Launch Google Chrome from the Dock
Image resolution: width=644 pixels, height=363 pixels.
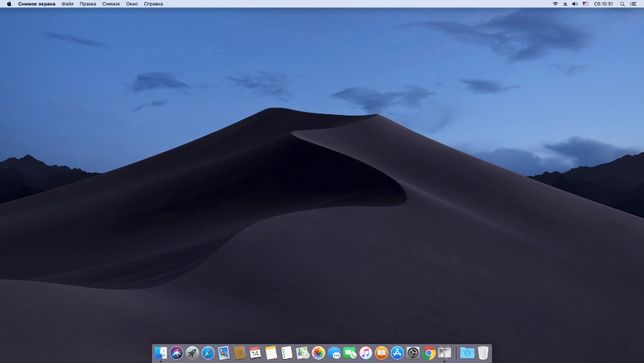429,353
